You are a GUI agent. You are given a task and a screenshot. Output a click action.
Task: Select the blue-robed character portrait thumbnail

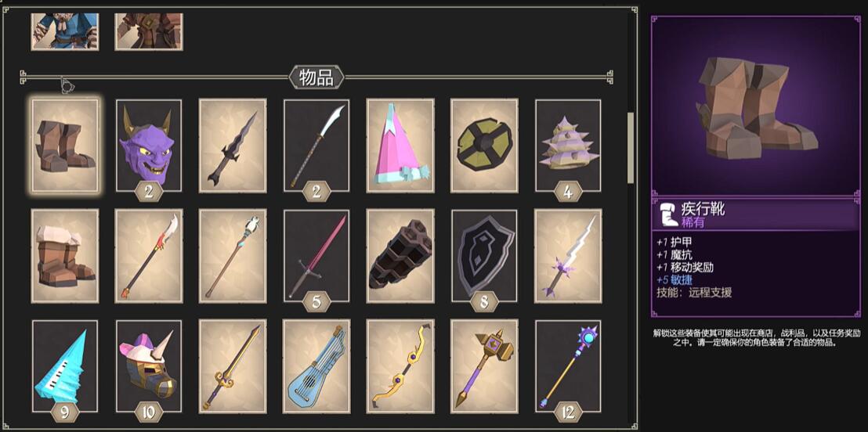(65, 31)
